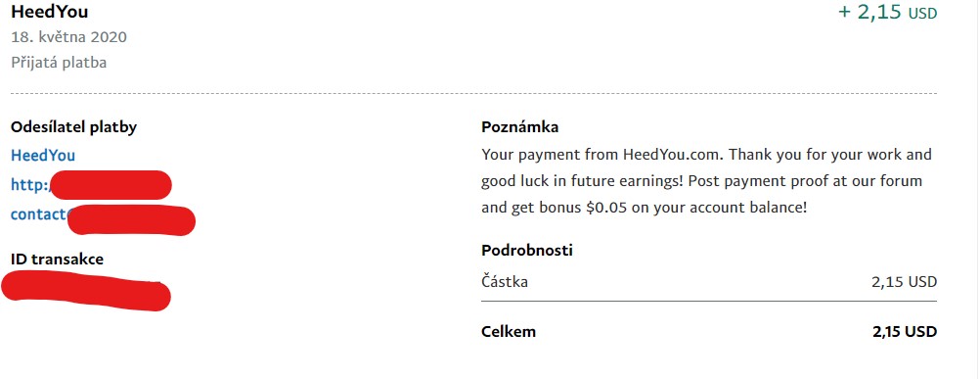Open the blue HeedYou sender link

(43, 155)
